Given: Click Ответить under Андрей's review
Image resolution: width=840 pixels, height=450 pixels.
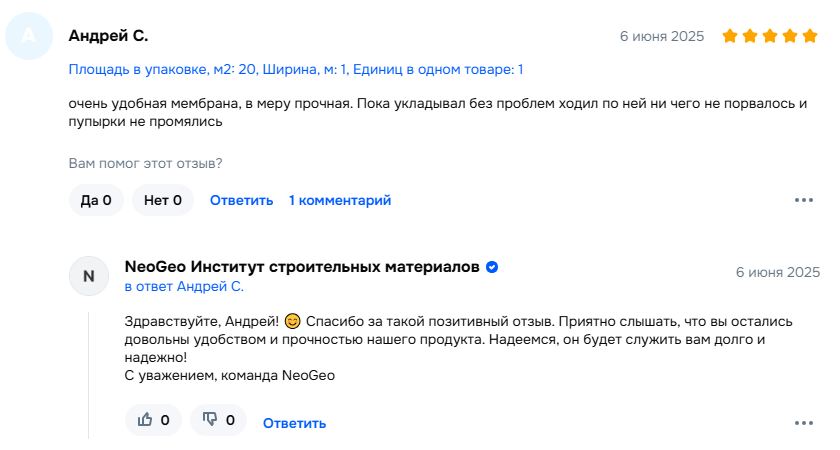Looking at the screenshot, I should pyautogui.click(x=242, y=200).
